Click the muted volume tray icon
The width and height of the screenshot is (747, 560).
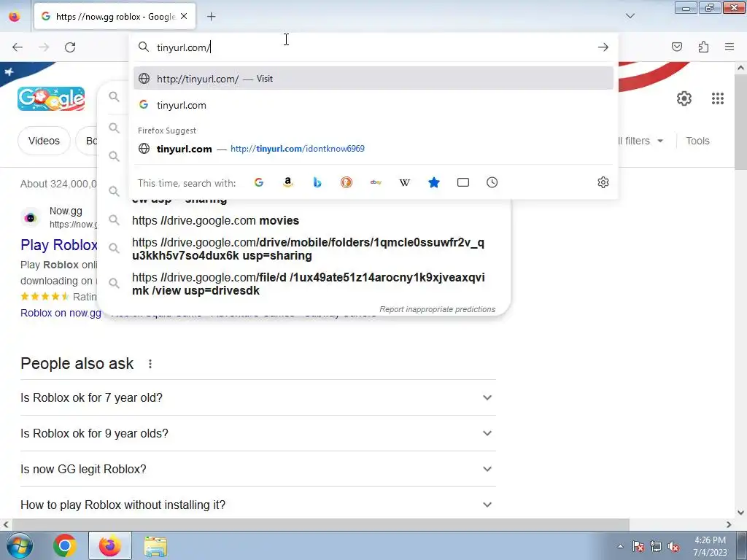pyautogui.click(x=673, y=546)
